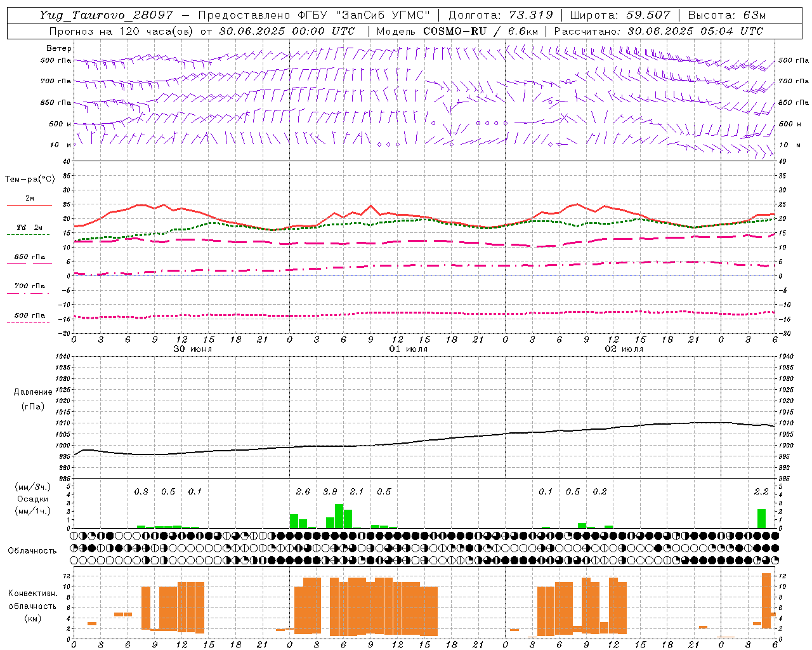Click the 10 м wind level label at left

click(x=61, y=145)
